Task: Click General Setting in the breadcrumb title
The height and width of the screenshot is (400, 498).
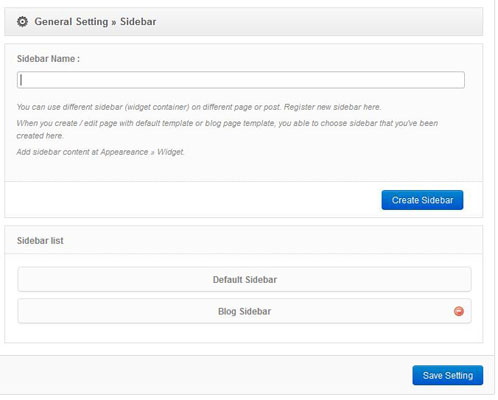Action: tap(71, 22)
